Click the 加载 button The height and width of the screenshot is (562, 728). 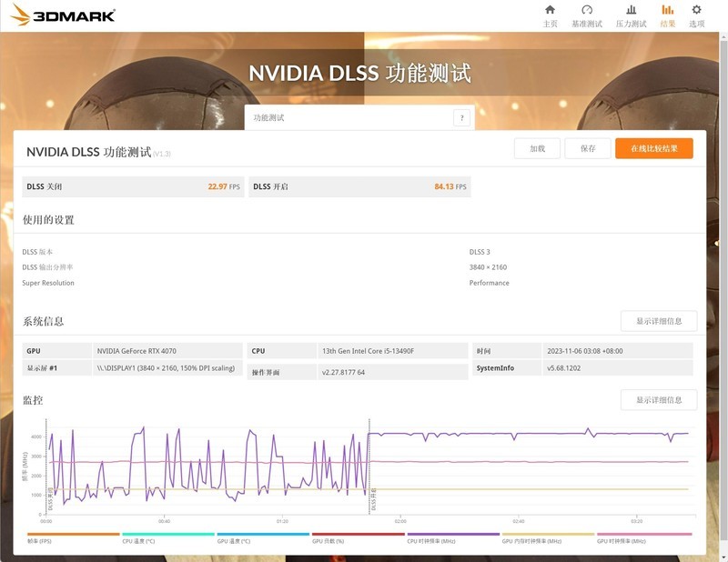tap(539, 147)
